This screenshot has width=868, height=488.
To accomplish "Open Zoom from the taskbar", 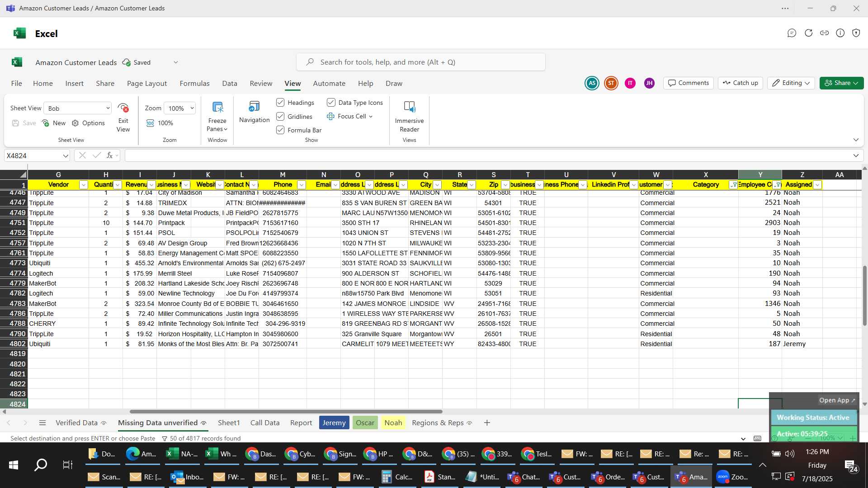I will click(x=732, y=477).
